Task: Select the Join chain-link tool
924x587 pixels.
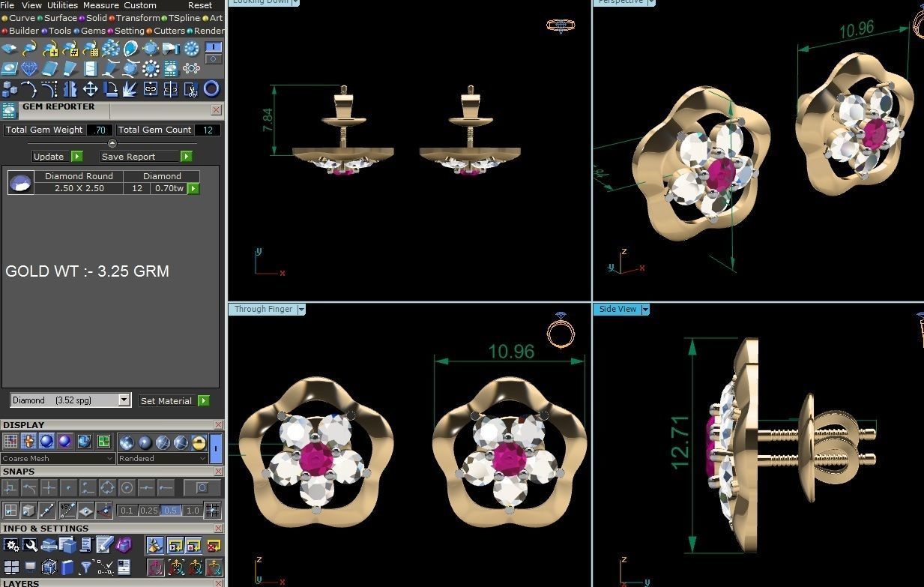Action: (x=151, y=90)
